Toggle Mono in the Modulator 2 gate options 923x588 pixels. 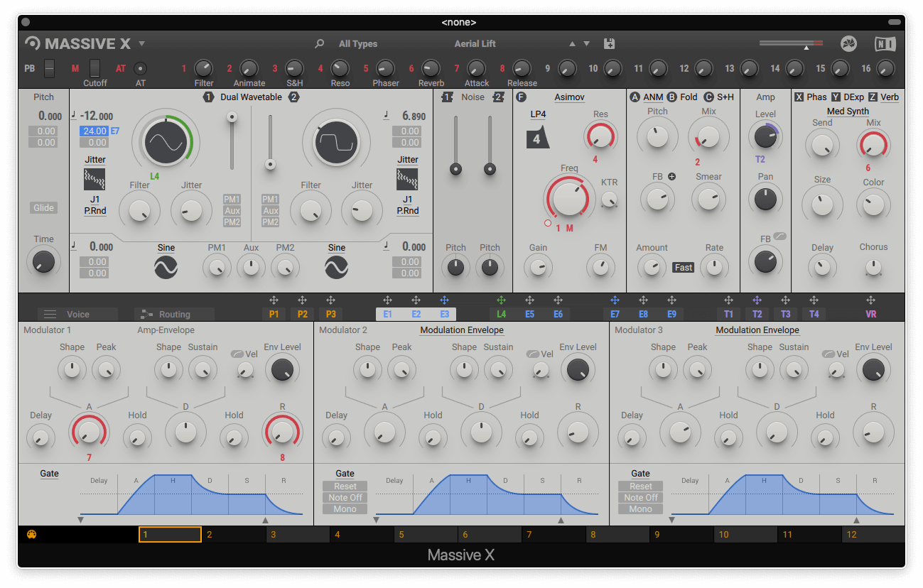(345, 509)
